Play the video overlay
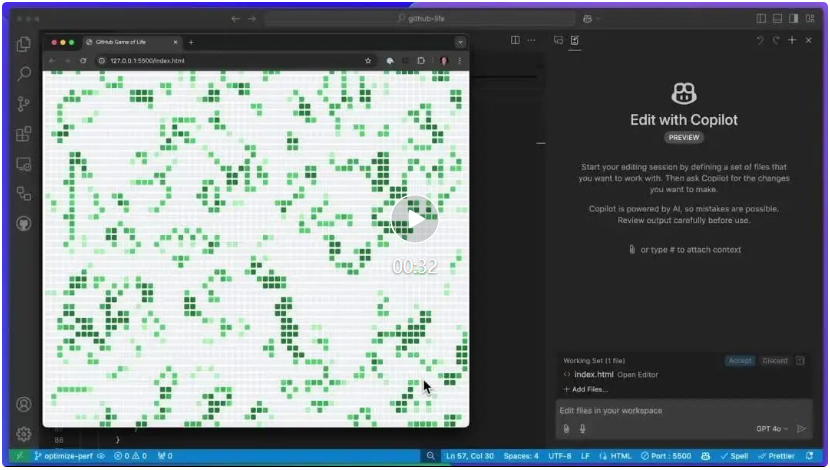The width and height of the screenshot is (830, 470). [414, 219]
